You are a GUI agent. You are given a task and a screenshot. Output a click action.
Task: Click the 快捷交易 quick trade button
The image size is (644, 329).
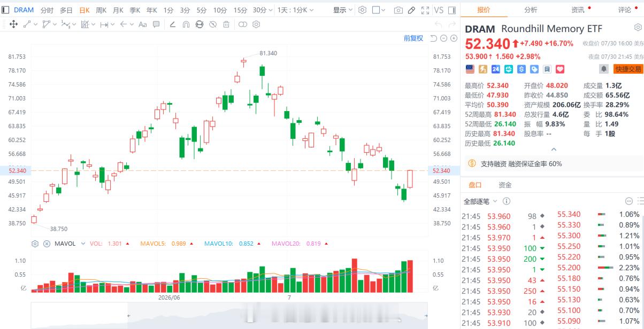coord(628,69)
